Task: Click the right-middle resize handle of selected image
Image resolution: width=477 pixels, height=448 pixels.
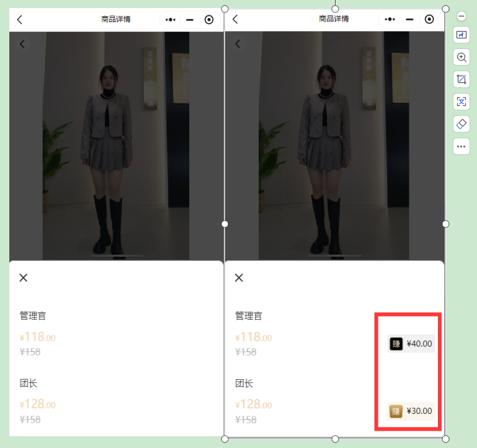Action: click(445, 224)
